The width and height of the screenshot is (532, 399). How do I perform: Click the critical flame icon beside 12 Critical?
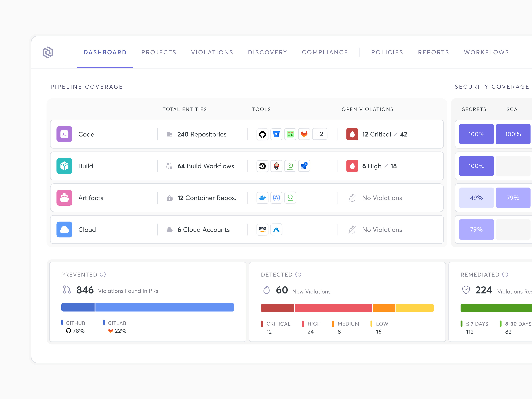click(352, 134)
